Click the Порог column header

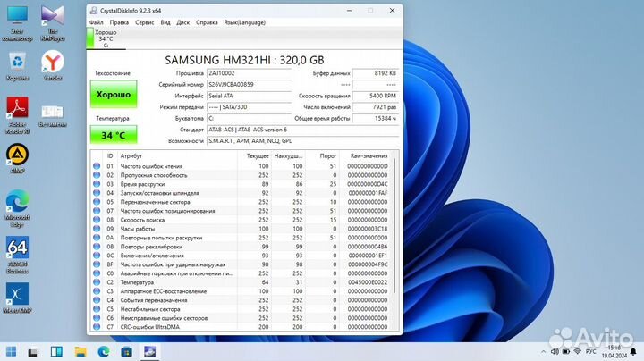point(322,156)
